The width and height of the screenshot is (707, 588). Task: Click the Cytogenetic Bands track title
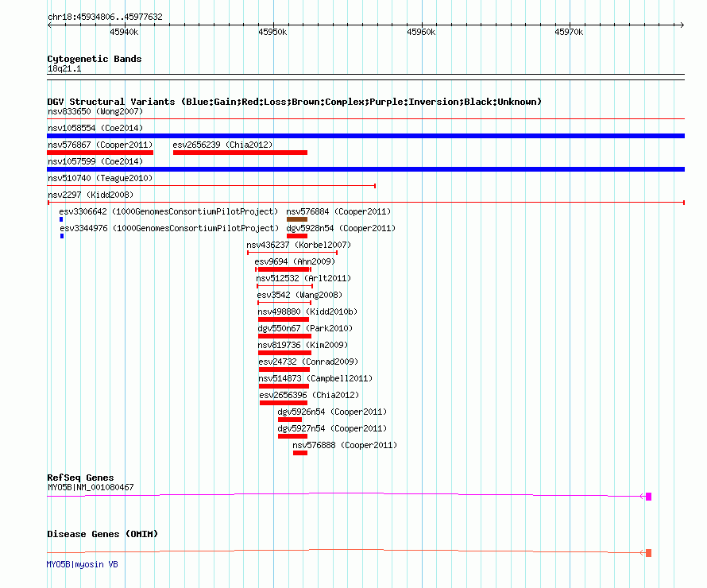pyautogui.click(x=95, y=59)
